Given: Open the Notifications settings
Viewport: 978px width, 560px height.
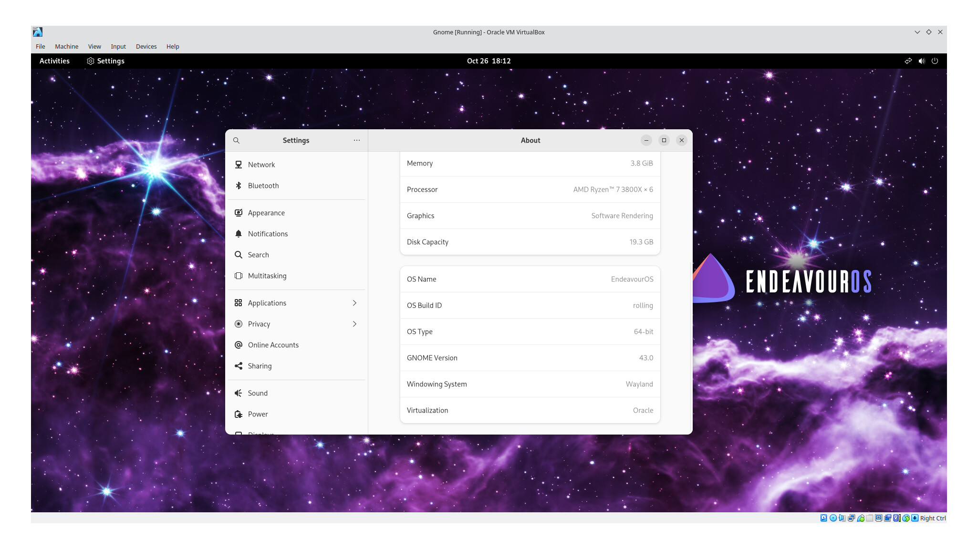Looking at the screenshot, I should click(296, 234).
